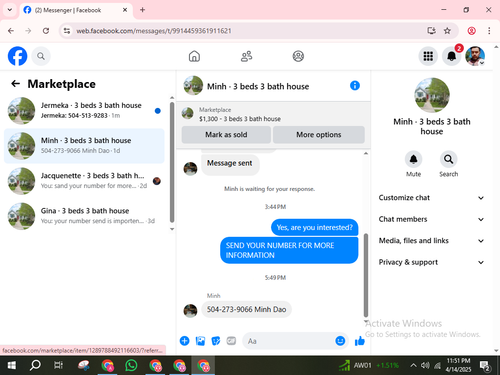Open install app icon in address bar
The image size is (500, 375).
(431, 31)
